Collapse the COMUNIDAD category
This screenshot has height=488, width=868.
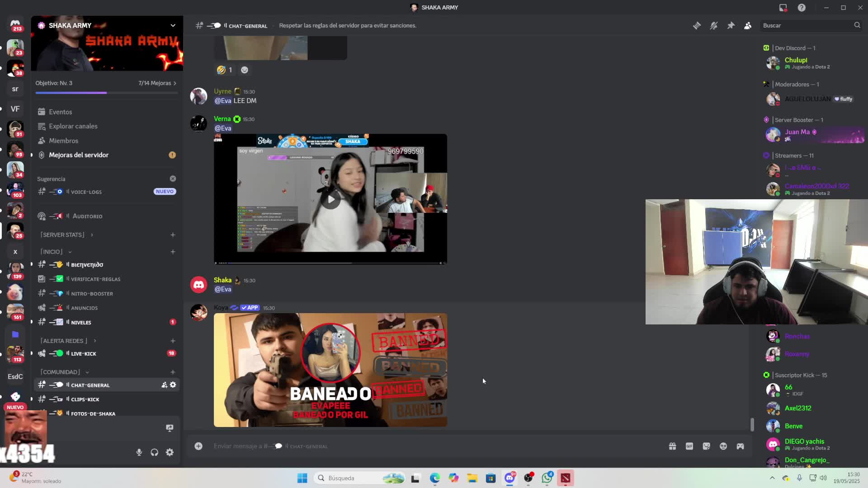(65, 372)
